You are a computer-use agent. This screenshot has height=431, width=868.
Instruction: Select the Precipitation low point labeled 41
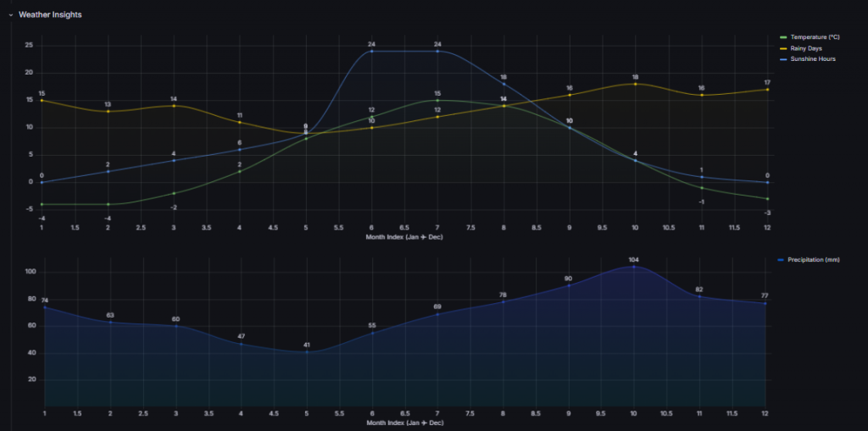point(306,351)
